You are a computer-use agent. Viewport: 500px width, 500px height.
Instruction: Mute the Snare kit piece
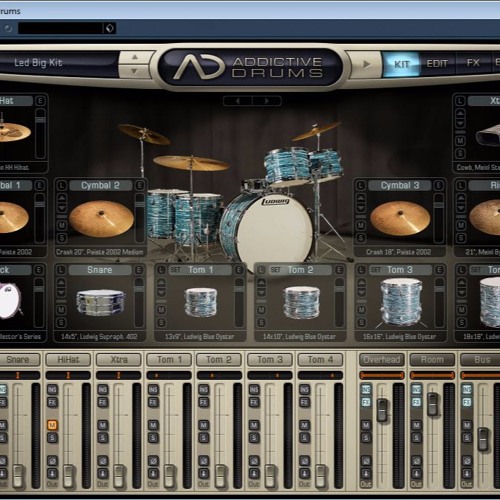coord(61,310)
